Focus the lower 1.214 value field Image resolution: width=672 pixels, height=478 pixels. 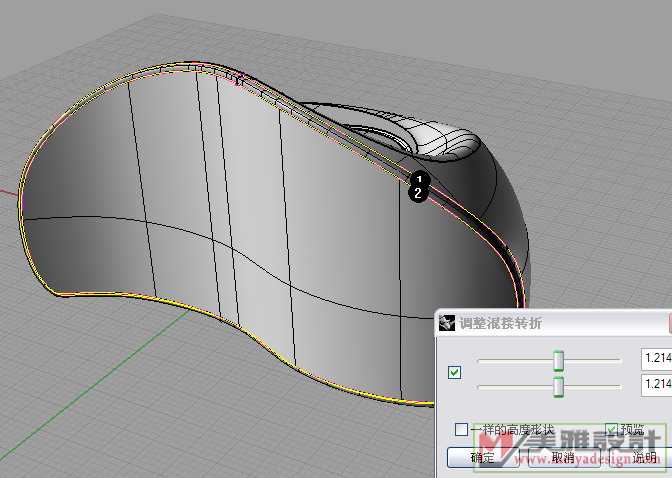click(x=656, y=384)
